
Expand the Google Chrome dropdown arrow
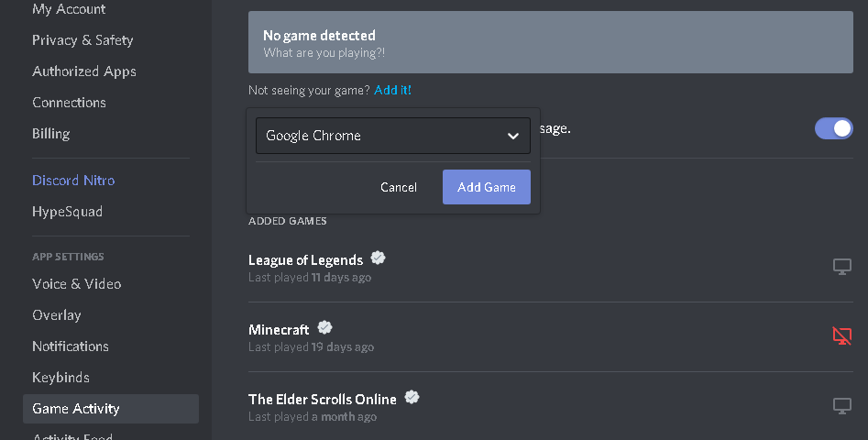click(513, 136)
